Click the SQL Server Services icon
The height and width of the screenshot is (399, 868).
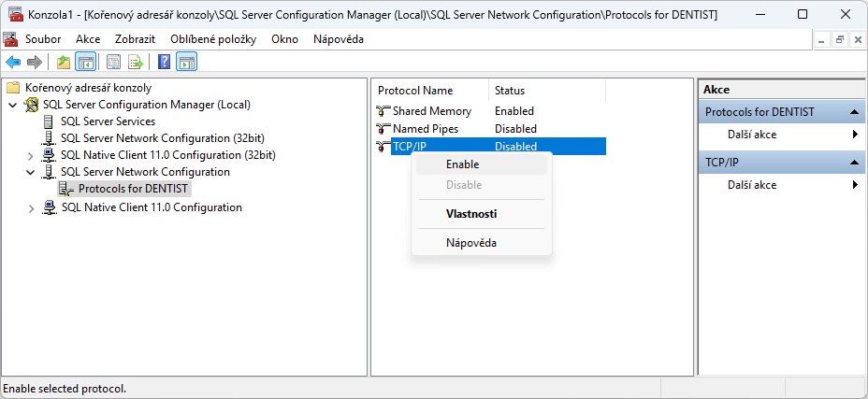click(49, 121)
